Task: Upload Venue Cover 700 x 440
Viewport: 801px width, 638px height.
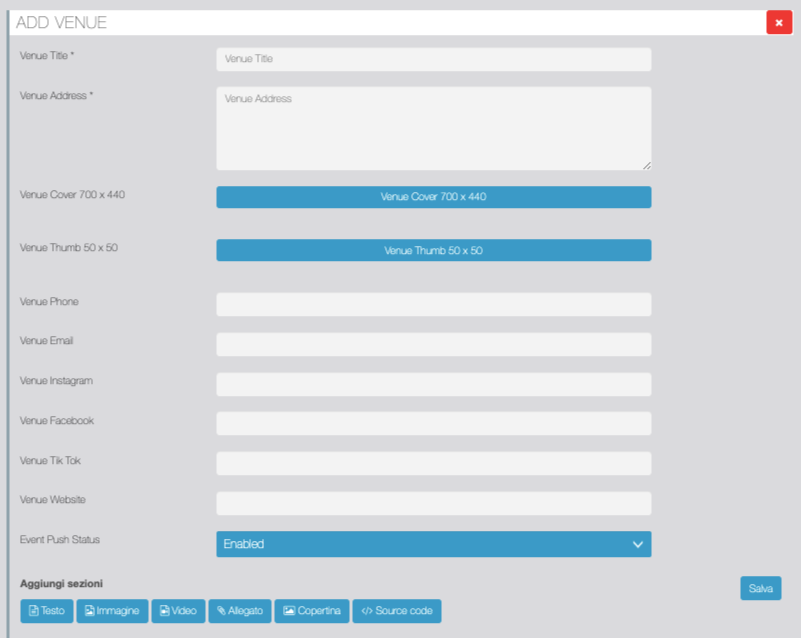Action: [x=433, y=197]
